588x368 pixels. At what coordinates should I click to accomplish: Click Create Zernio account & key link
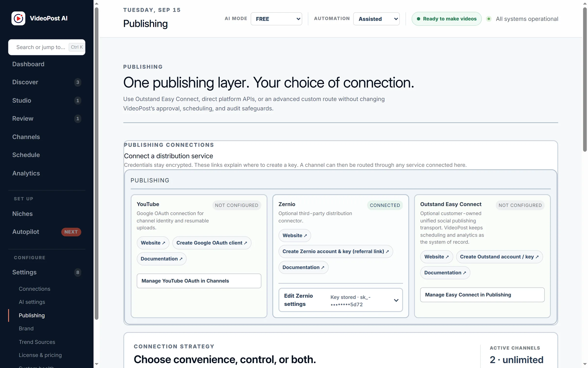pyautogui.click(x=336, y=251)
